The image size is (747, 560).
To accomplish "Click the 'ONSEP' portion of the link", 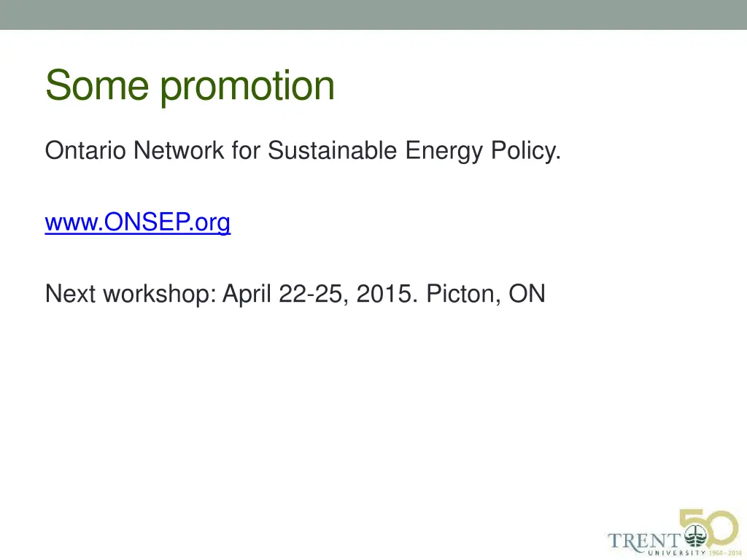I will [147, 222].
